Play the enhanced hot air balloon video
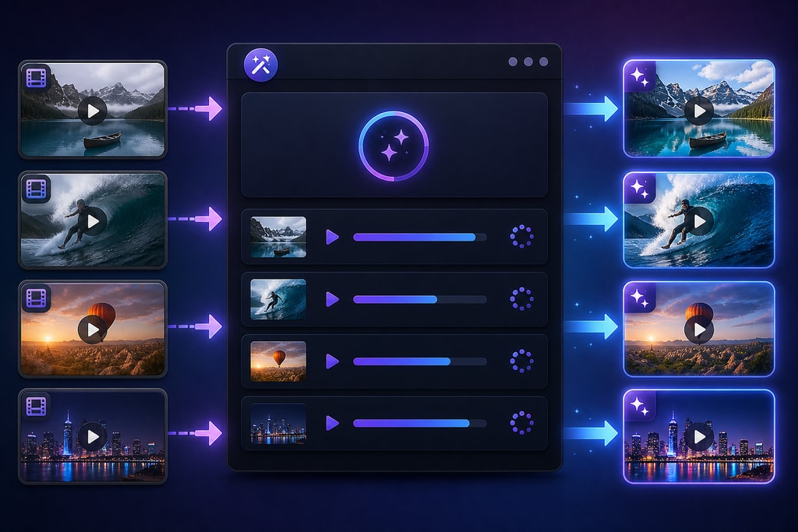 point(699,329)
